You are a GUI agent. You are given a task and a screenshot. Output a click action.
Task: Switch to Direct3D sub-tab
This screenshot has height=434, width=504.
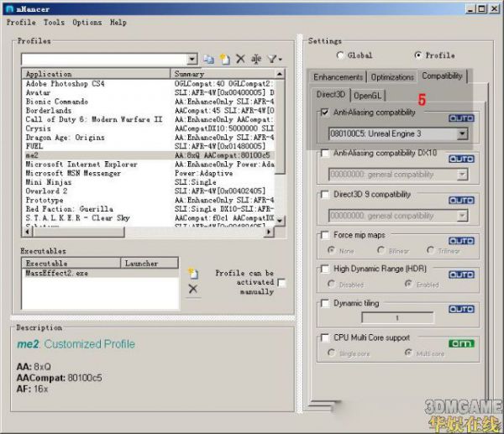coord(331,95)
